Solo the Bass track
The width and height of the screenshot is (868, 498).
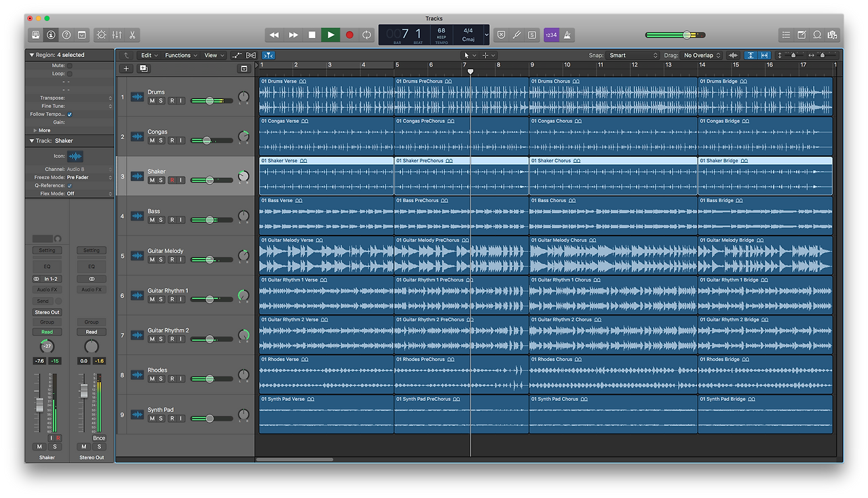click(x=161, y=220)
